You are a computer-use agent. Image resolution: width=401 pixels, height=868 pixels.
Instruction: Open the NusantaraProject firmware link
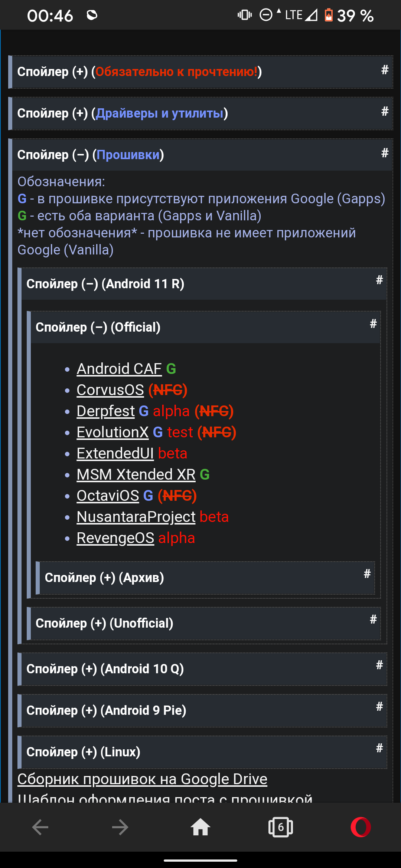(x=136, y=517)
